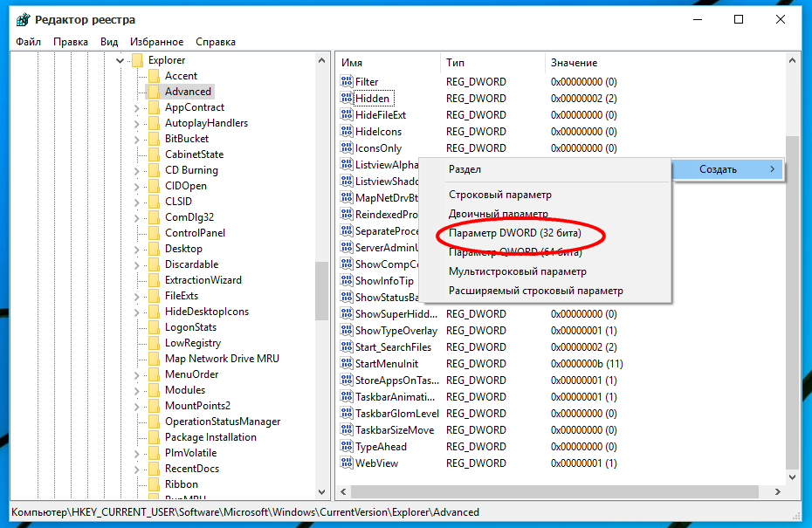Open the Файл menu

coord(28,42)
